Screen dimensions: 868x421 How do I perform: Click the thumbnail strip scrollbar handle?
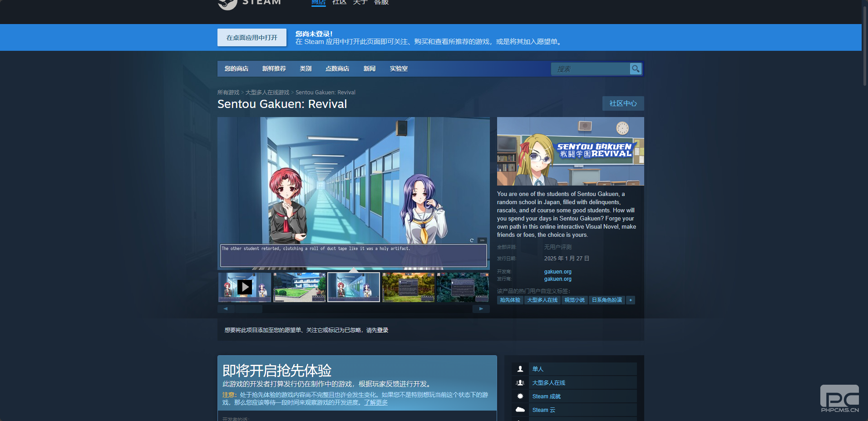click(x=248, y=309)
